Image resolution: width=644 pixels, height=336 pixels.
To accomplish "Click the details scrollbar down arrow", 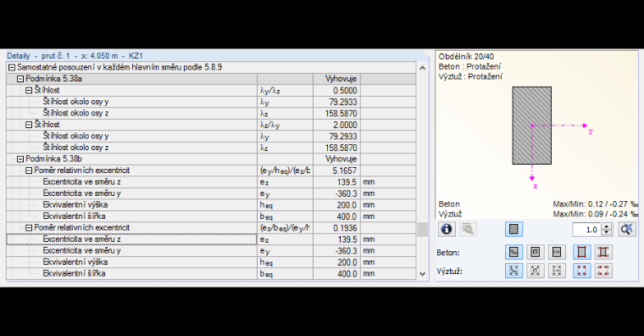I will click(423, 274).
